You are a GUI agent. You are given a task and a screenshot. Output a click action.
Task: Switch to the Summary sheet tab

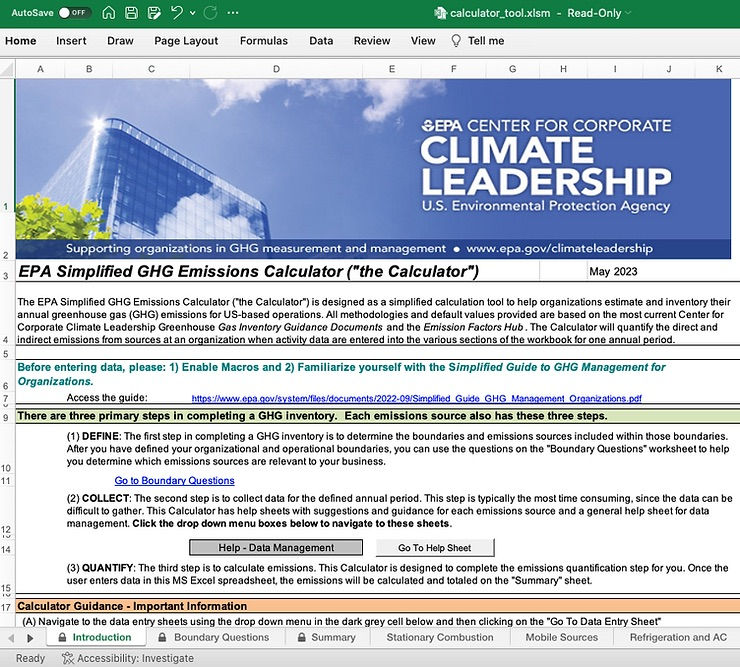tap(327, 637)
